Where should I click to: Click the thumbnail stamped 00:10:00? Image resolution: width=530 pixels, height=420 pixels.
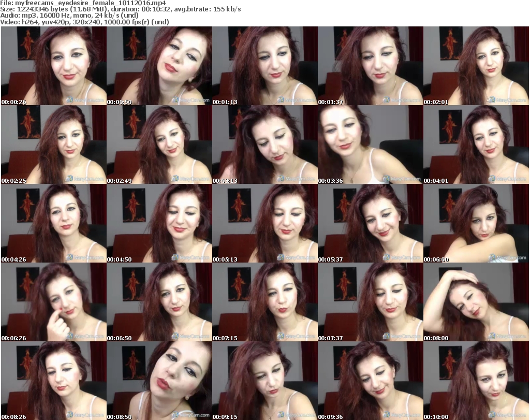476,381
